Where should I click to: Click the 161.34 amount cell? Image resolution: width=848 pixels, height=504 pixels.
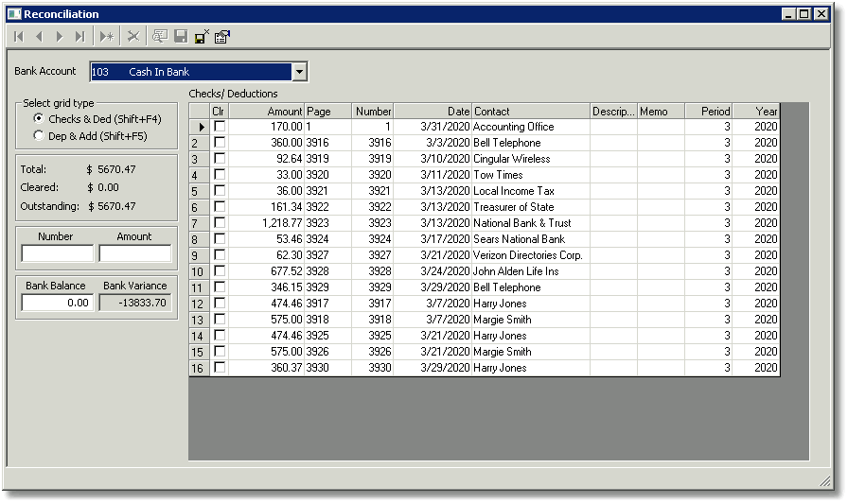[267, 207]
